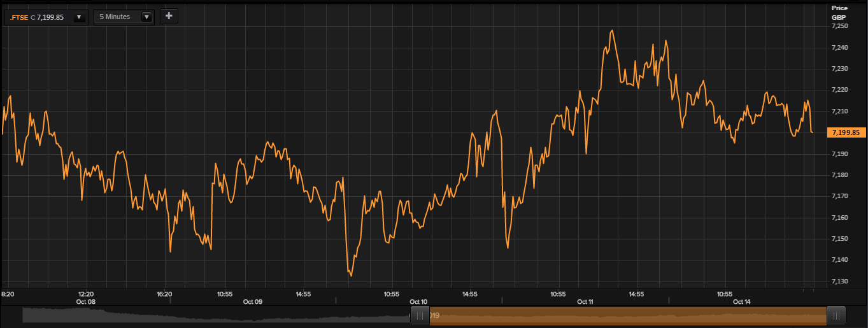
Task: Click the 7,220 price axis label
Action: [x=841, y=90]
